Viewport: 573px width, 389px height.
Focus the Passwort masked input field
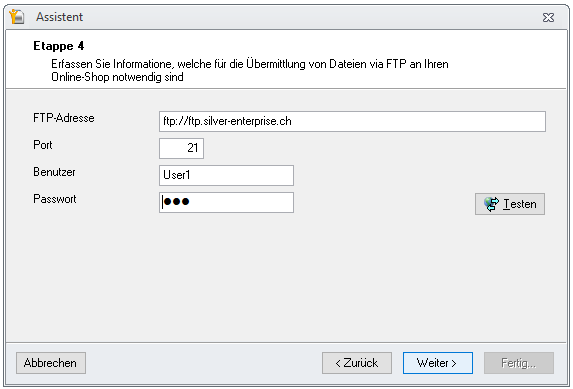[226, 202]
